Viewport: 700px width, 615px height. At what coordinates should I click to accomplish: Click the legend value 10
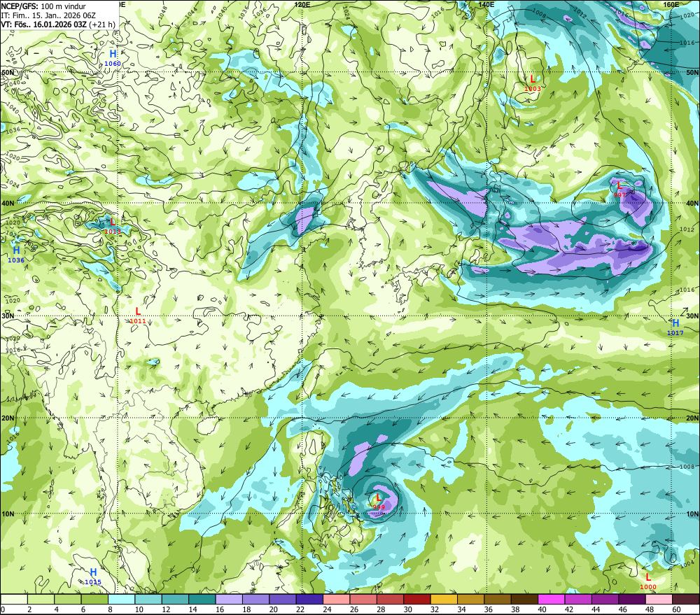[x=139, y=609]
